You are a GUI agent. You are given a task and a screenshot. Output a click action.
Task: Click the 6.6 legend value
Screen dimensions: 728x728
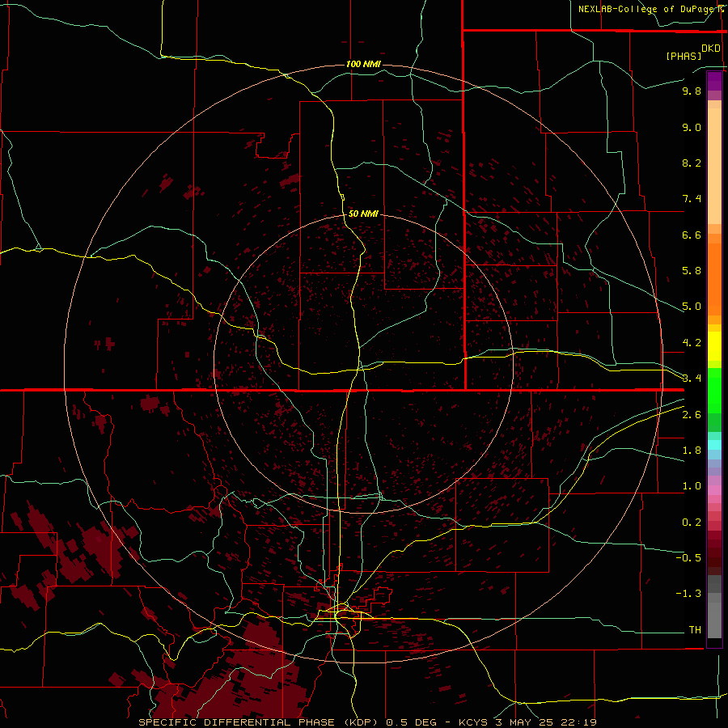(692, 235)
